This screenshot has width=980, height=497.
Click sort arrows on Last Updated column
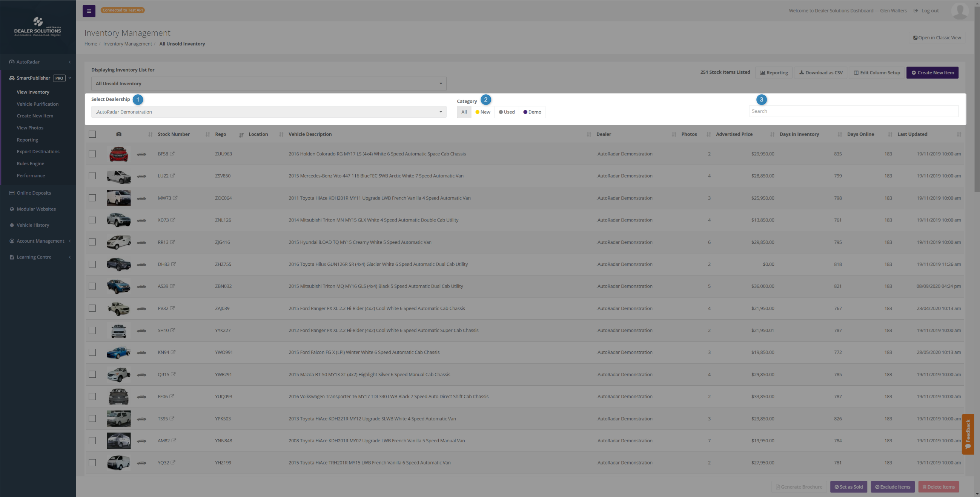pos(959,134)
